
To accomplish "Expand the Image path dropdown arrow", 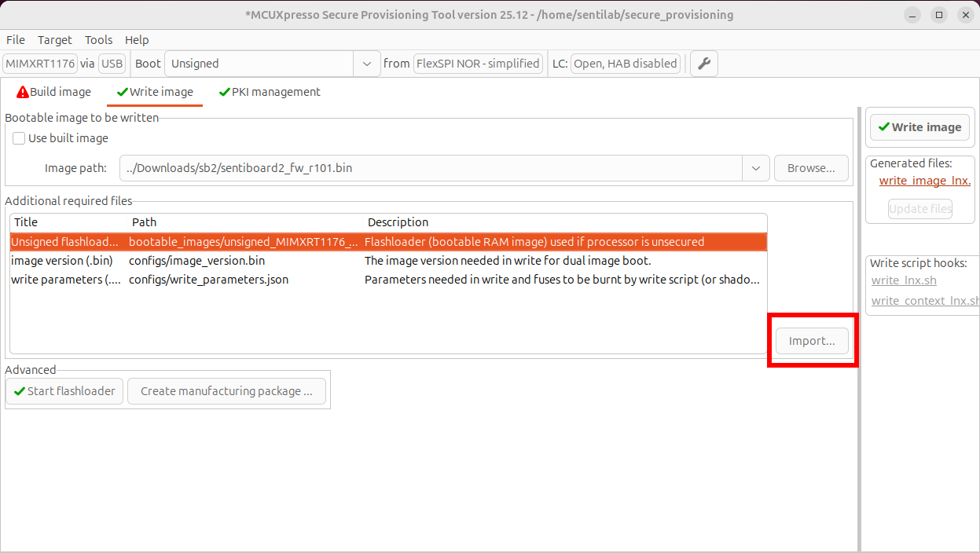I will (x=756, y=168).
